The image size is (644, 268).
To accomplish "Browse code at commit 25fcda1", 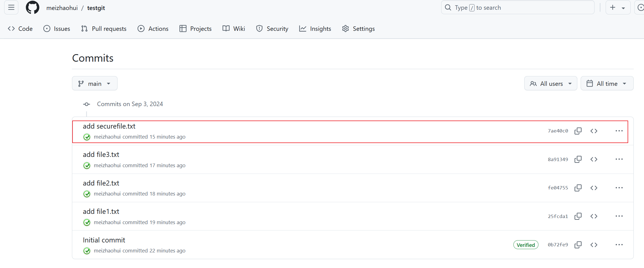I will [x=594, y=216].
